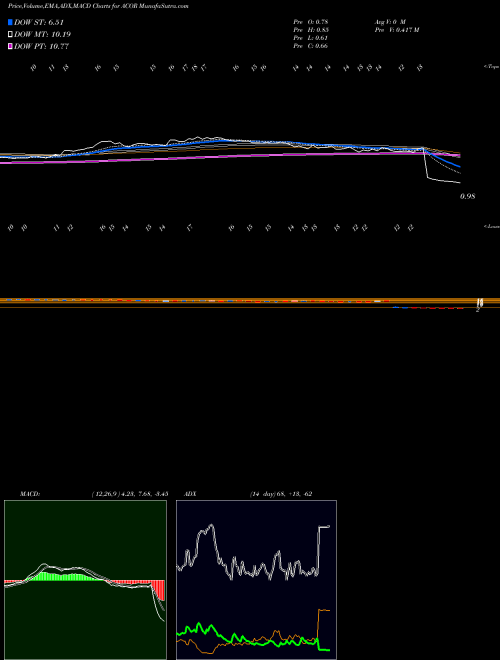Click the MACD (12,26,9) values text
Image resolution: width=500 pixels, height=660 pixels.
pos(130,494)
